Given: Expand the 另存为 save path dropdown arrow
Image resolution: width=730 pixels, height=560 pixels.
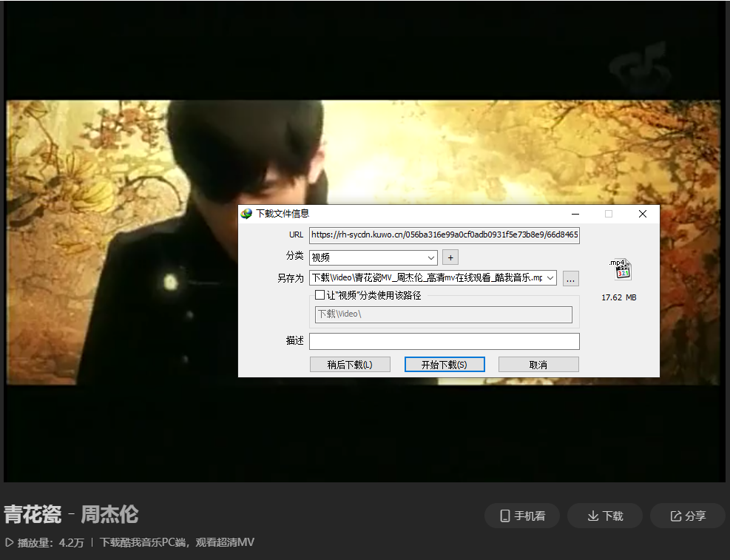Looking at the screenshot, I should coord(550,278).
